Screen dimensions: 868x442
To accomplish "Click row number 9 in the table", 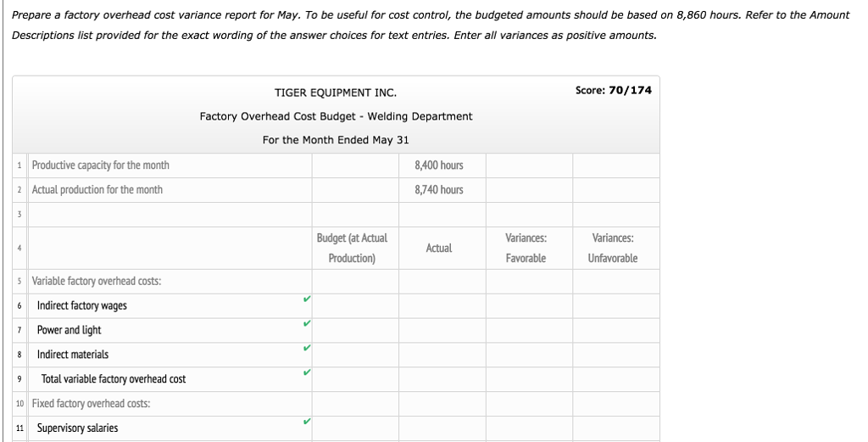I will coord(19,379).
